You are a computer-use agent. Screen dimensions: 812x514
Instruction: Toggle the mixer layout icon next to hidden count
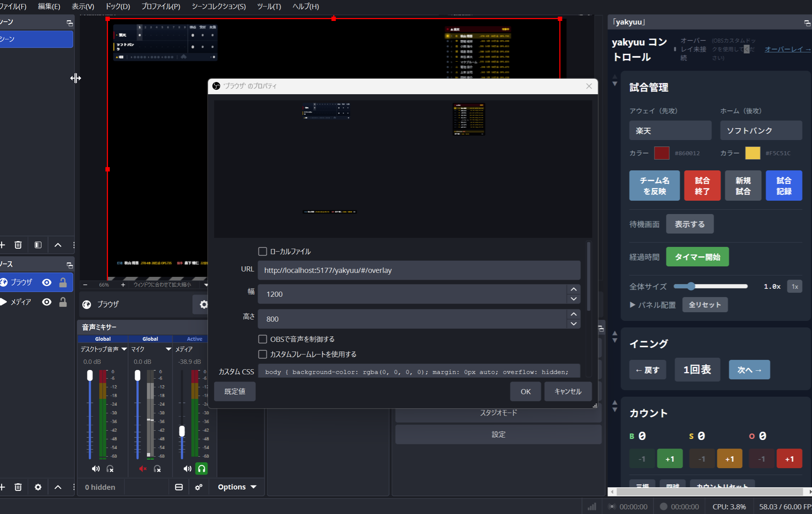179,487
